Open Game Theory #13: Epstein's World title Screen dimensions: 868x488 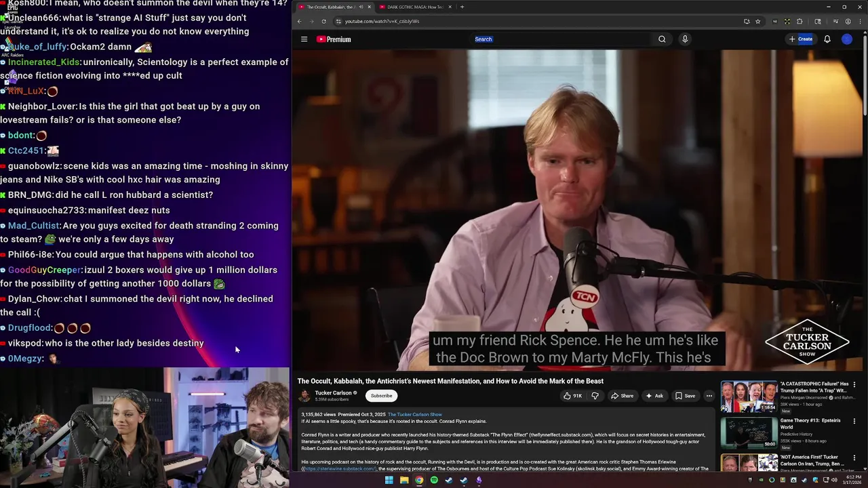[x=810, y=424]
